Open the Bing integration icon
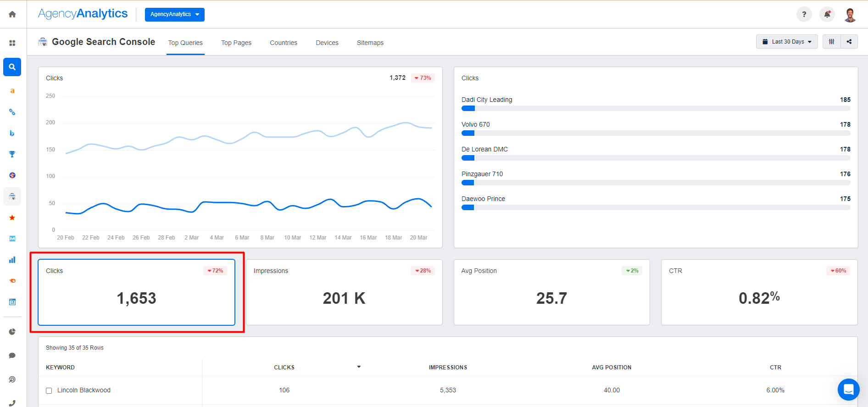This screenshot has height=407, width=868. click(12, 133)
